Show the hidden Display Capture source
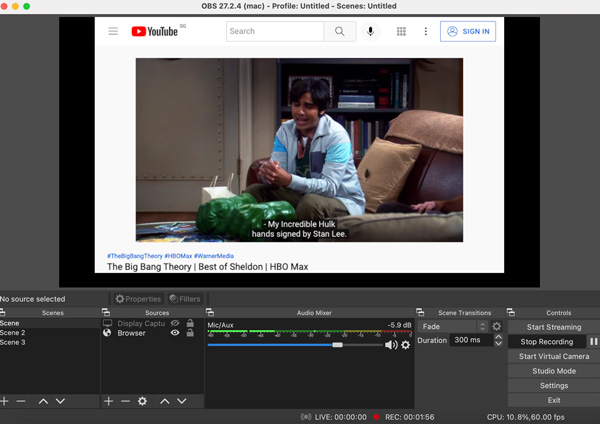This screenshot has height=424, width=600. 175,323
